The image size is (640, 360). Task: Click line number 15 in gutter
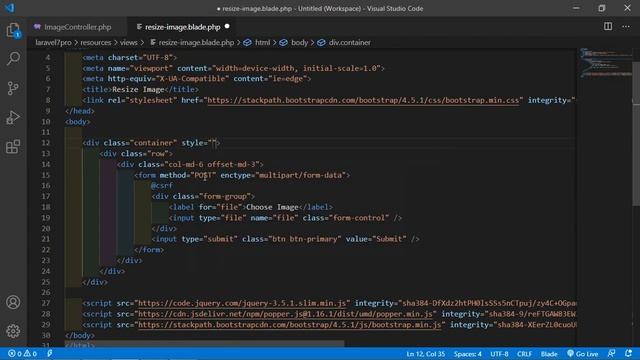click(x=46, y=175)
